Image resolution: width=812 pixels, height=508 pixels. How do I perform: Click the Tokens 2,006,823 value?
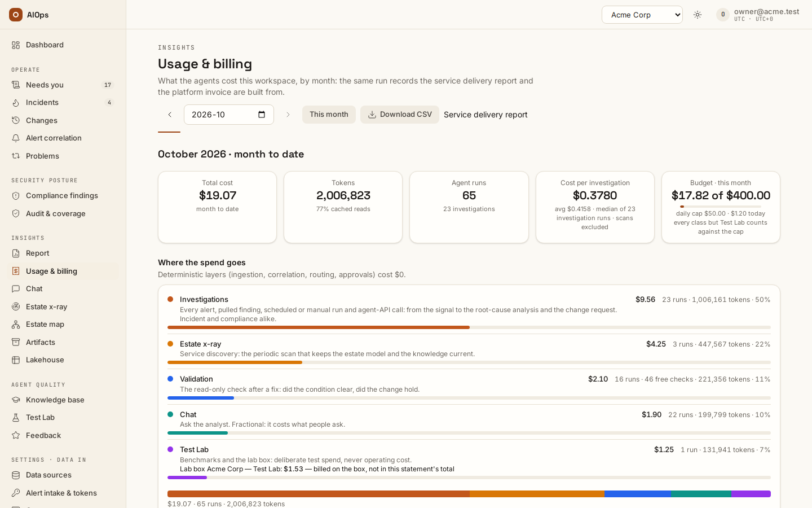tap(343, 195)
